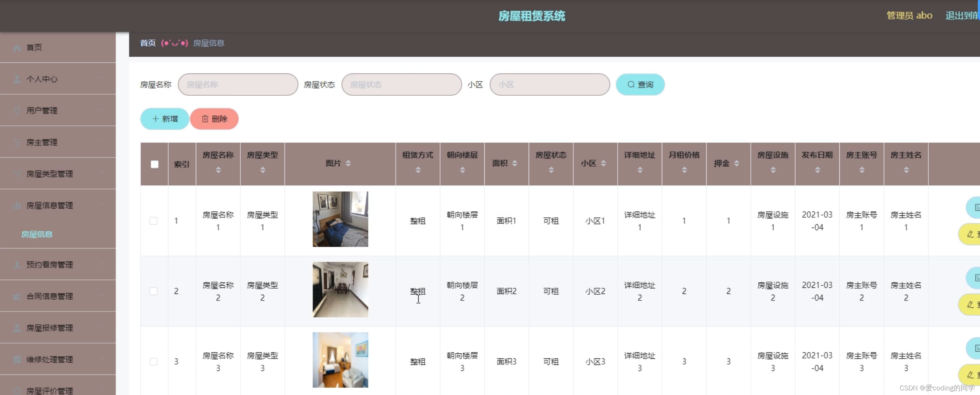Click the paper plane icon beside 房屋类型管理
The height and width of the screenshot is (395, 980).
(17, 174)
